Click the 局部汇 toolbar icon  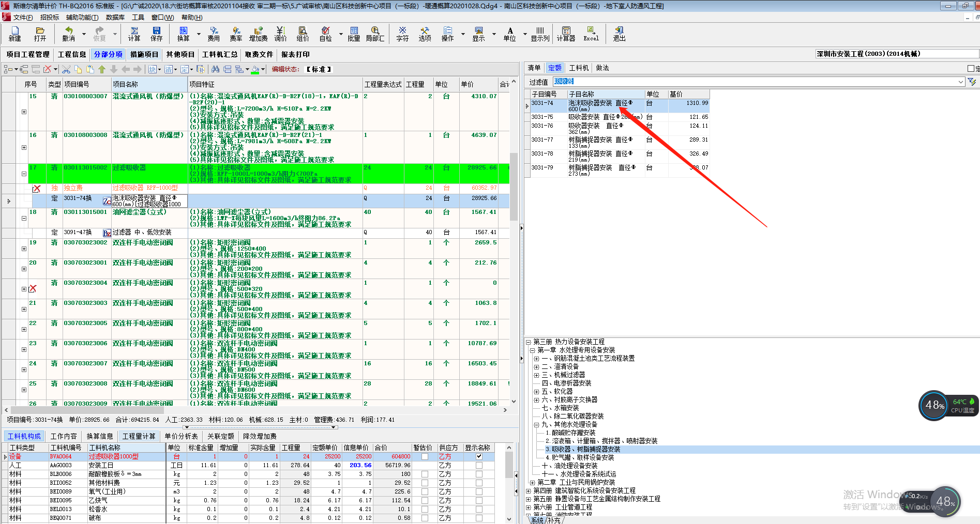[375, 34]
